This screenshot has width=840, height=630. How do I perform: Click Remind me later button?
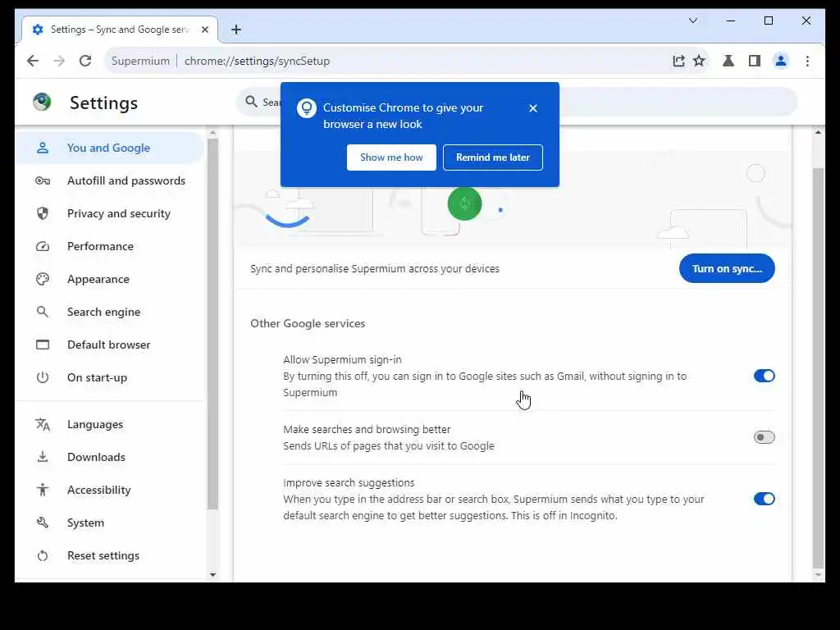click(493, 157)
